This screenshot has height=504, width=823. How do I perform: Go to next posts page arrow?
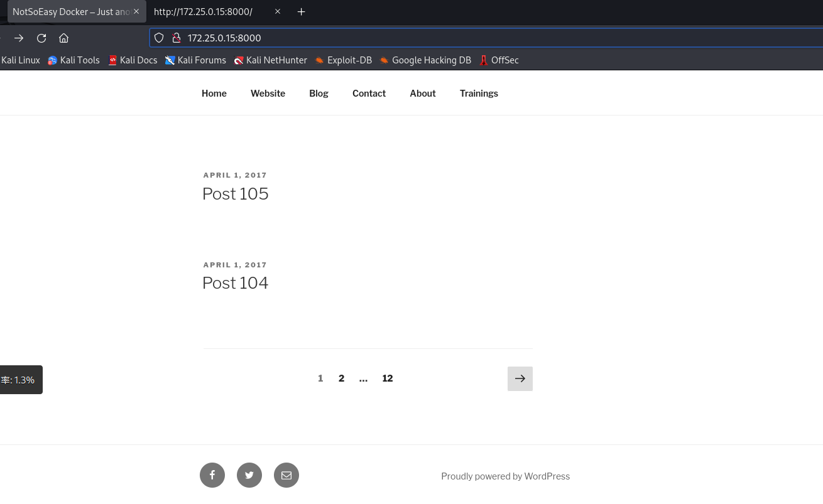point(520,378)
